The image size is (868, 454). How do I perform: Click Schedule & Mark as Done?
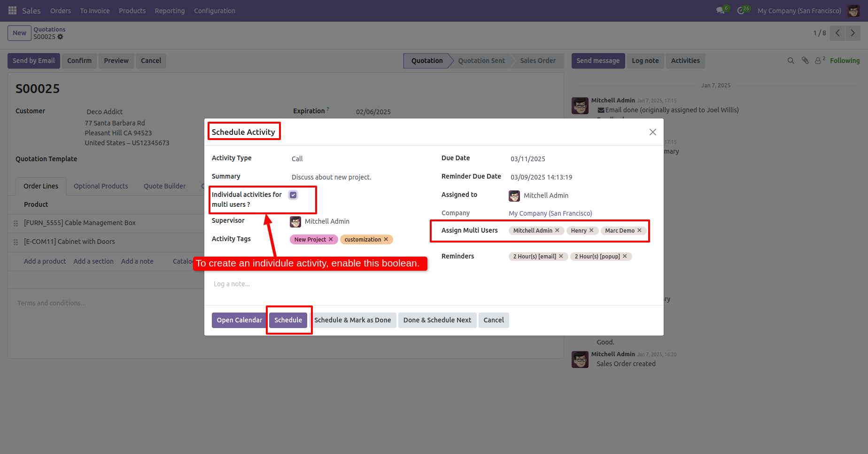click(353, 320)
